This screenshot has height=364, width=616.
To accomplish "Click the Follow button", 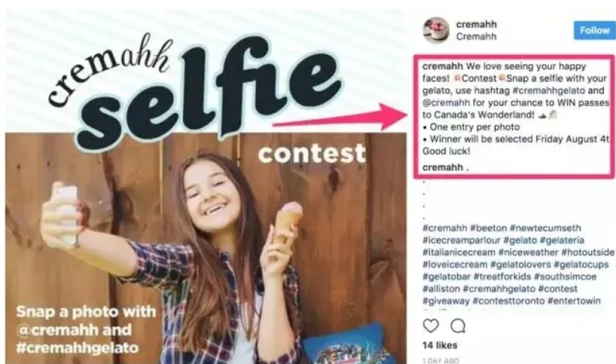I will [594, 30].
